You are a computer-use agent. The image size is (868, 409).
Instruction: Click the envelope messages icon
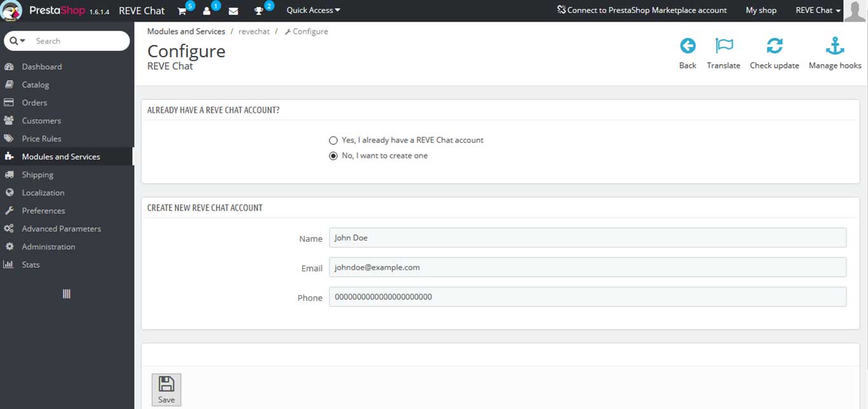(233, 11)
